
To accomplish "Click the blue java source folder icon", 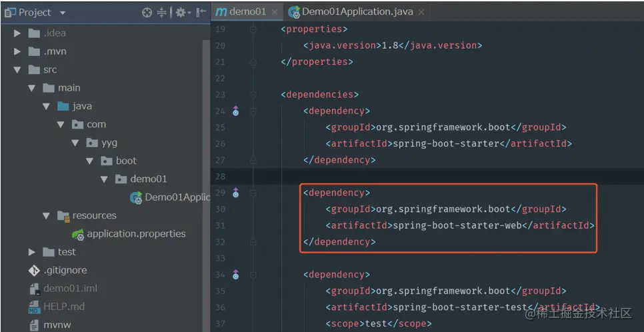I will pyautogui.click(x=63, y=107).
